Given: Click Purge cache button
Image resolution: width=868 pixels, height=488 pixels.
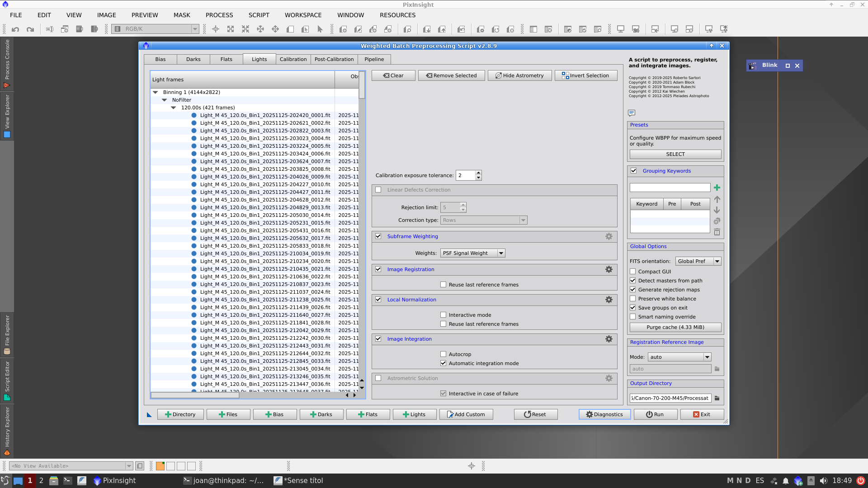Looking at the screenshot, I should pos(675,327).
